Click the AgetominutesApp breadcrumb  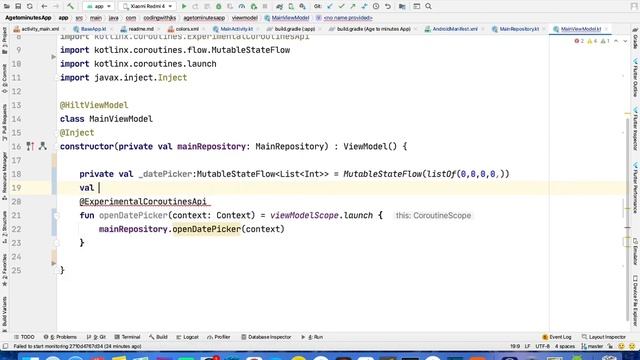[x=28, y=18]
